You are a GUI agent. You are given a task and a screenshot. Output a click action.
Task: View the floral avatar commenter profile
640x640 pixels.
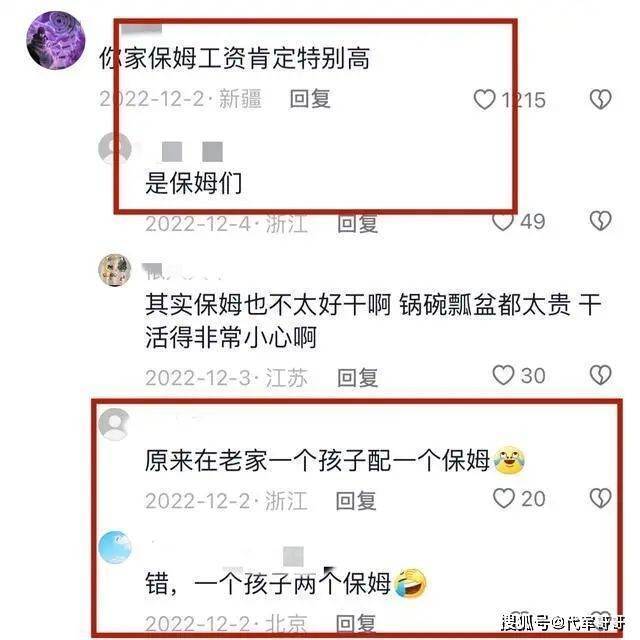[x=115, y=270]
